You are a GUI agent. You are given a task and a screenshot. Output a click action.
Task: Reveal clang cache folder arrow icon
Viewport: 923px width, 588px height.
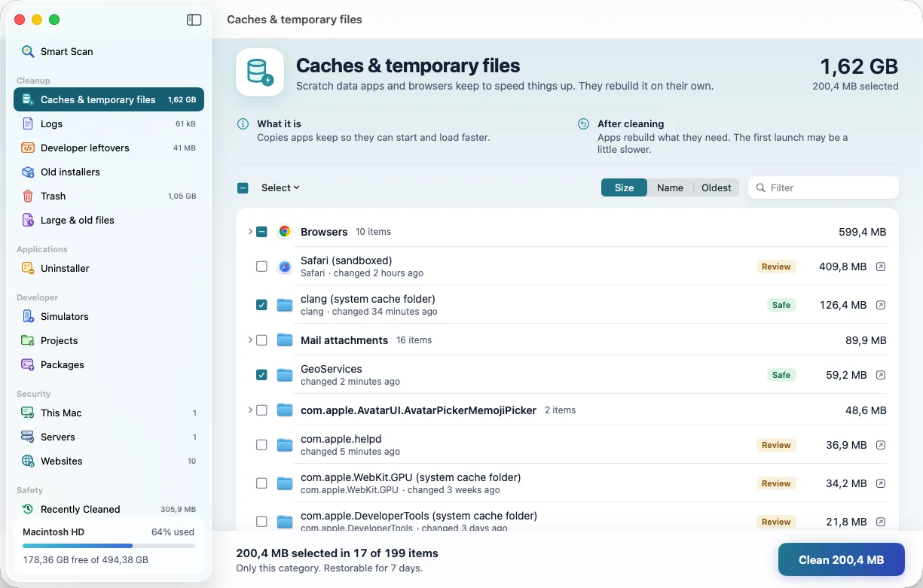(881, 305)
